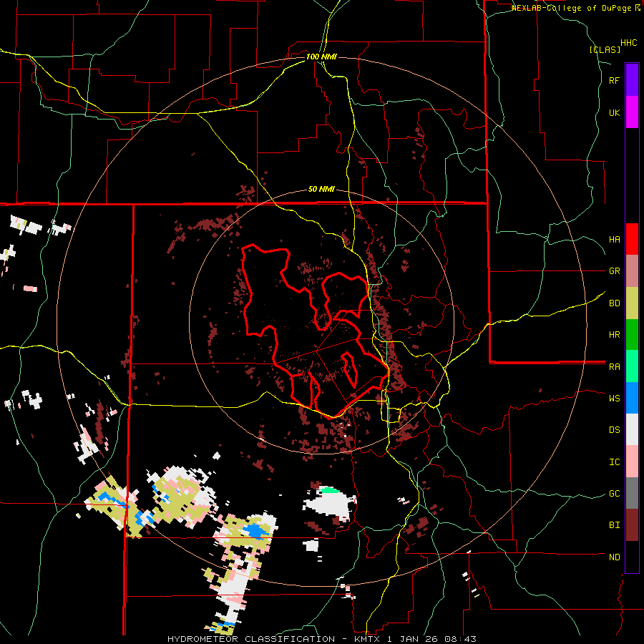Click the mint RA legend color block
Screen dimensions: 644x644
pos(632,366)
